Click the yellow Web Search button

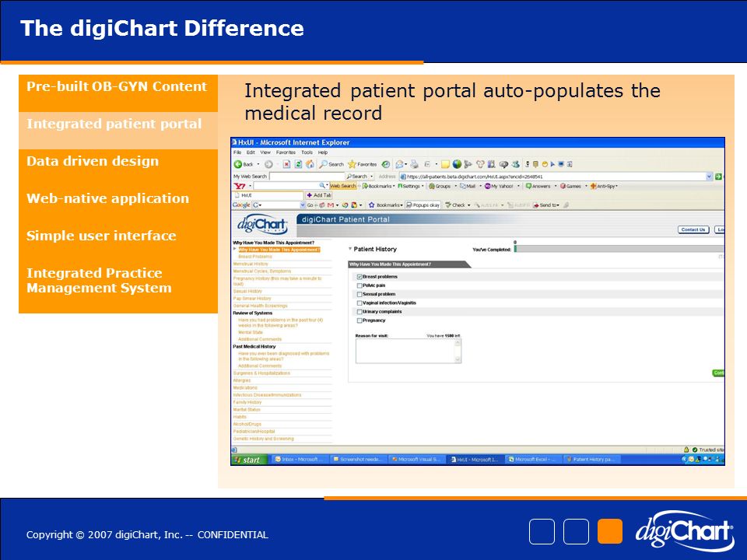click(x=343, y=186)
